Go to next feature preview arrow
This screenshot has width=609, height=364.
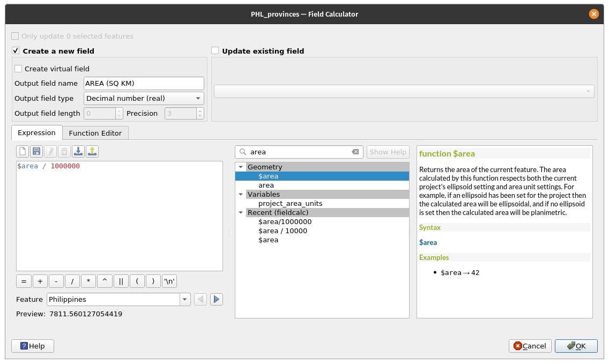point(217,299)
